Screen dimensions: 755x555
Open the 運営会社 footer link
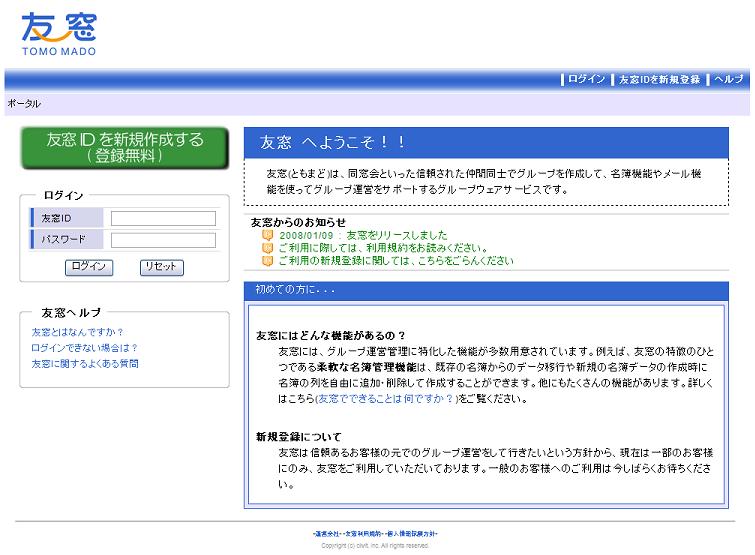[x=327, y=534]
